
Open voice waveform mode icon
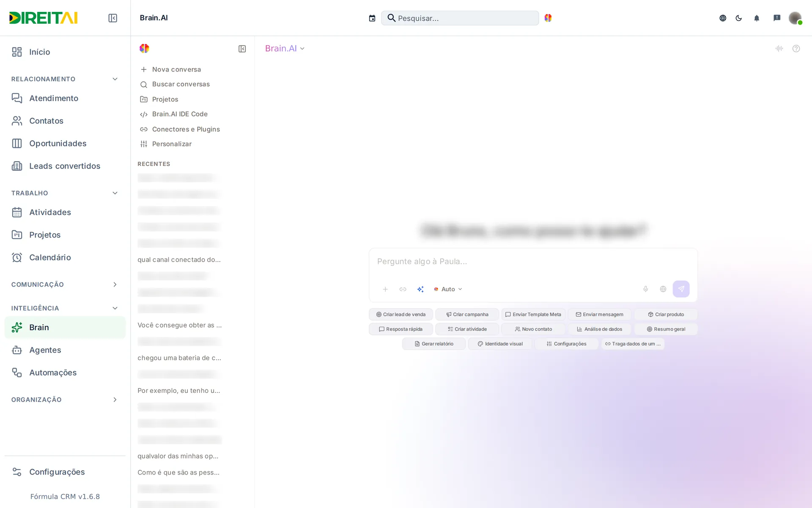pyautogui.click(x=779, y=49)
